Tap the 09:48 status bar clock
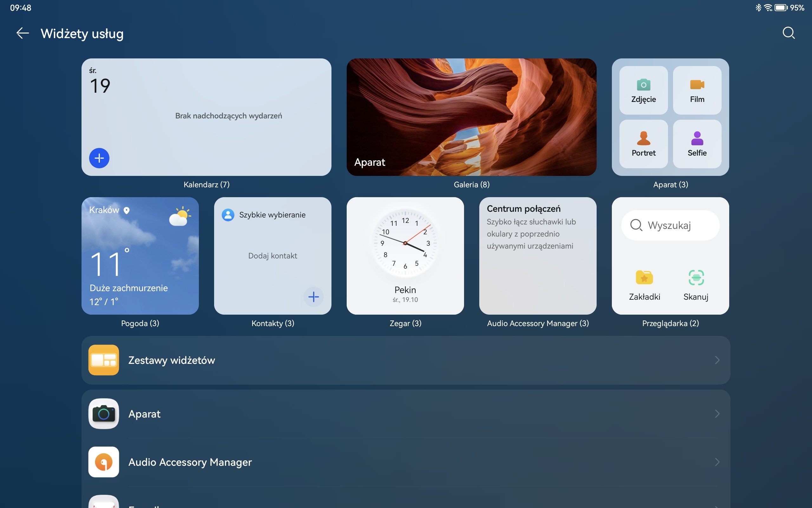 click(21, 8)
